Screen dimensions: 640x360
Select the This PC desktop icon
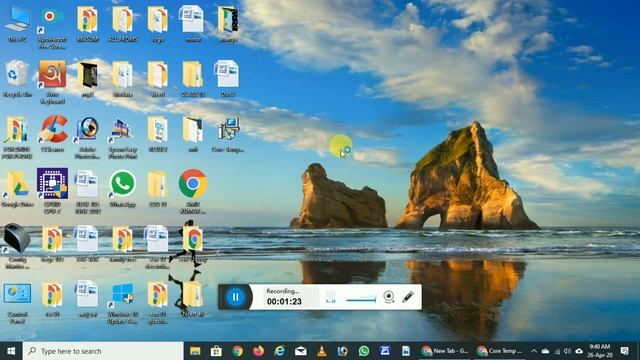coord(18,24)
